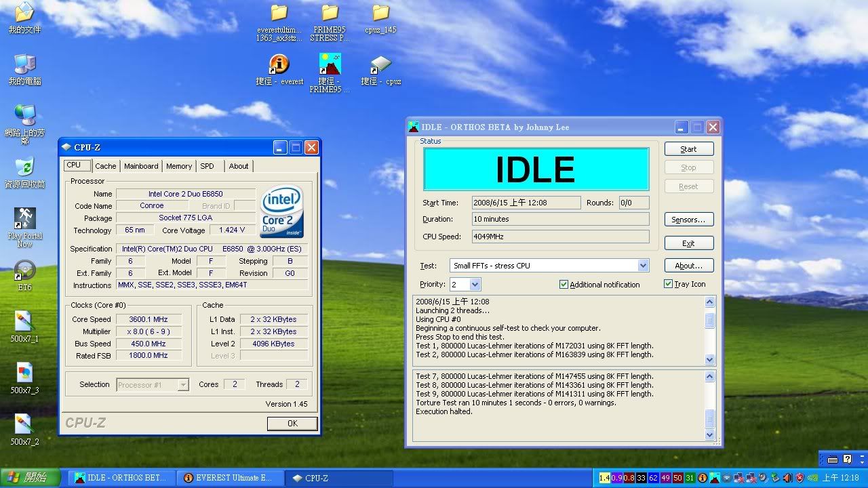The width and height of the screenshot is (868, 488).
Task: Switch to the Memory tab
Action: pyautogui.click(x=179, y=166)
